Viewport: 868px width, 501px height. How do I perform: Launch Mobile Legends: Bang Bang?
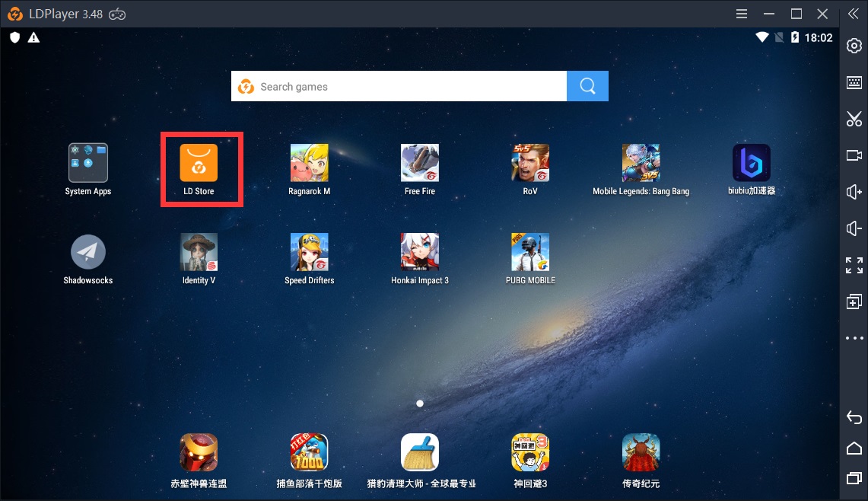tap(640, 162)
